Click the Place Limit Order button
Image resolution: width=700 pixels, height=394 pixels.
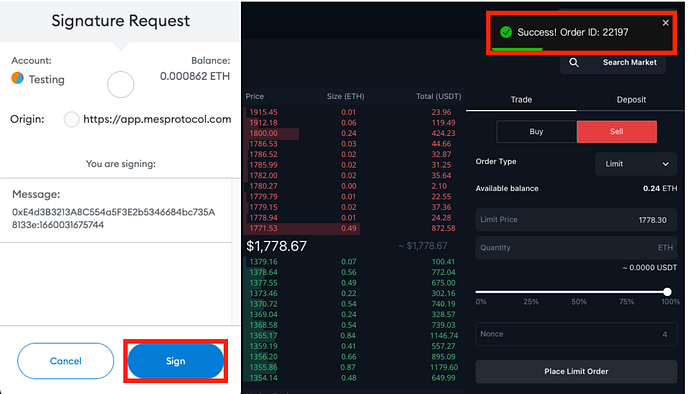576,371
